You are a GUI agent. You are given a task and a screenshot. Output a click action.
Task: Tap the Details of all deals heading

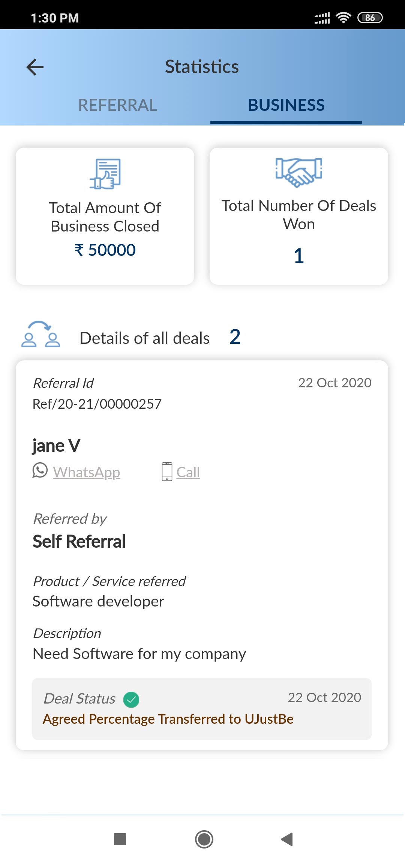pyautogui.click(x=145, y=338)
